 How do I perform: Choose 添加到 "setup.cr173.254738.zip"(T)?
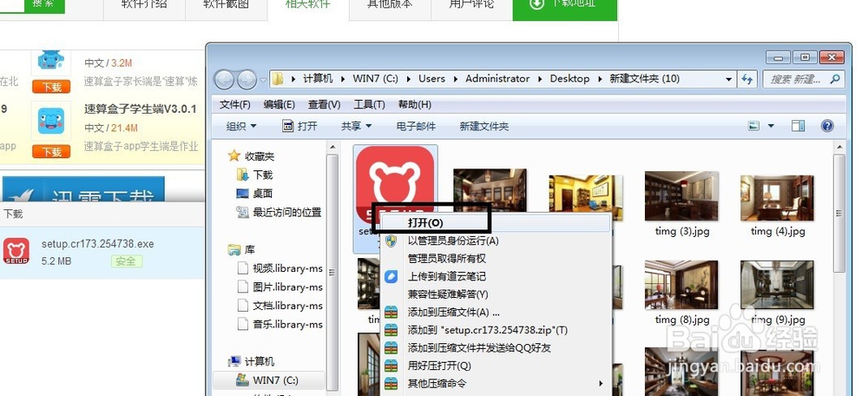[488, 330]
